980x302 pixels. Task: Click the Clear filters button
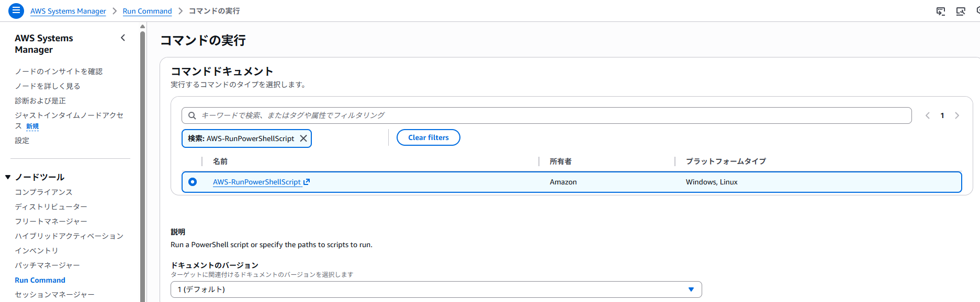[428, 137]
